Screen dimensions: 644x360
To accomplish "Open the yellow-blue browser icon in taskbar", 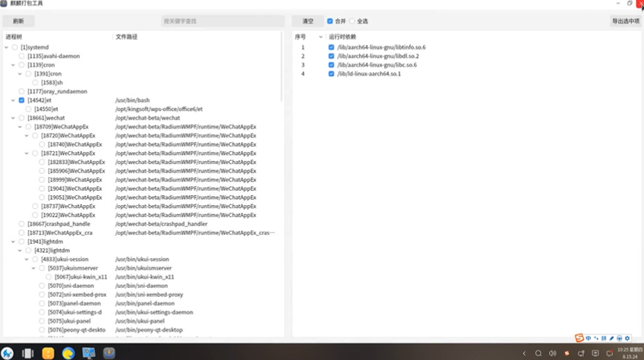I will 68,353.
